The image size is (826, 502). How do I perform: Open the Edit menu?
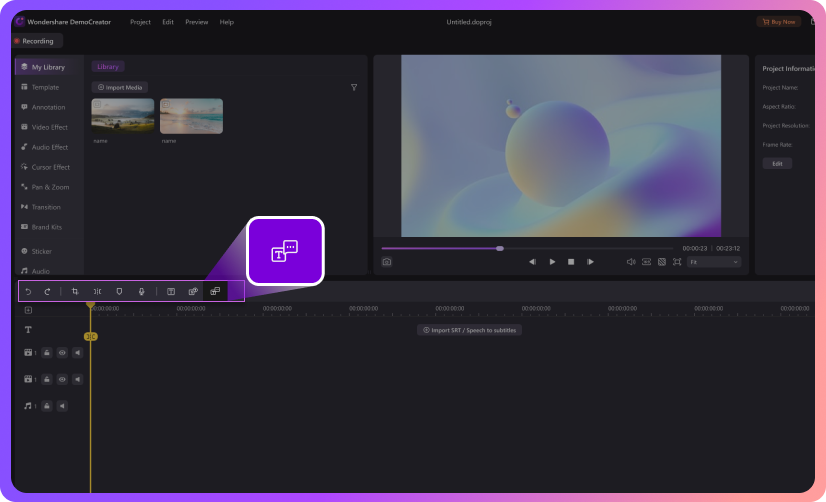click(x=168, y=22)
